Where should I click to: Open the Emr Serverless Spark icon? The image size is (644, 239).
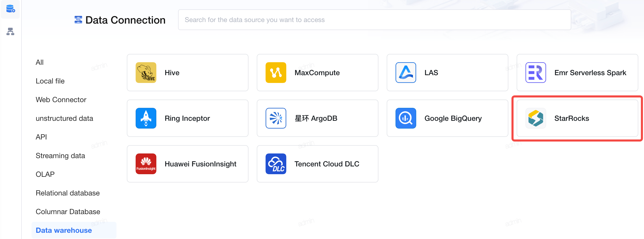pyautogui.click(x=536, y=73)
